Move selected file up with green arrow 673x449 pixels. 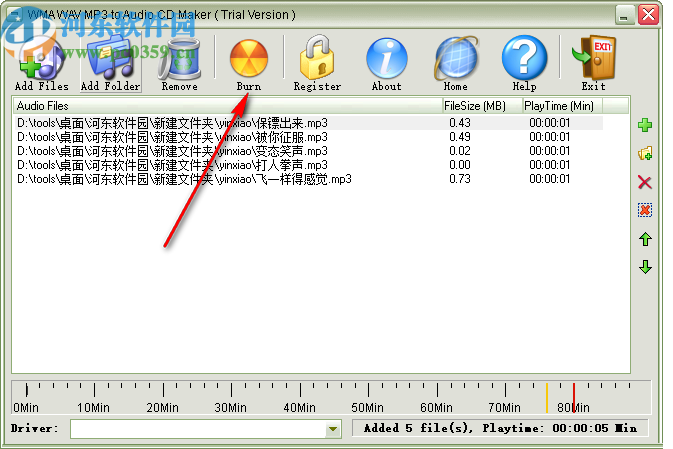[645, 239]
